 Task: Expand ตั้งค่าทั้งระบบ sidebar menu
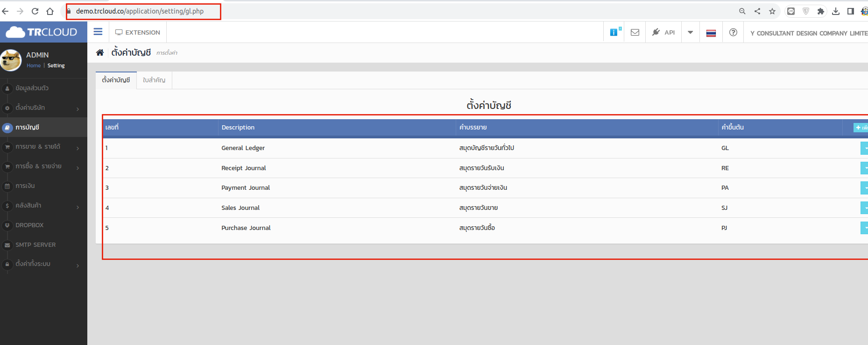click(43, 264)
